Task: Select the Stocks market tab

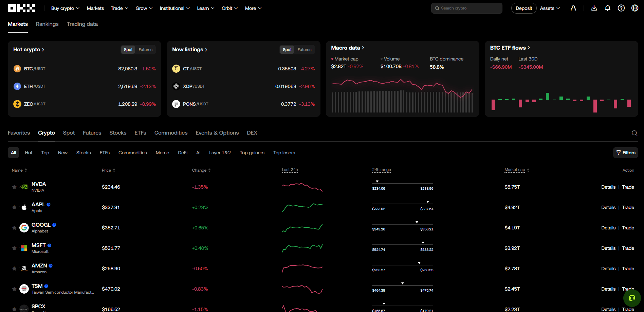Action: click(x=118, y=133)
